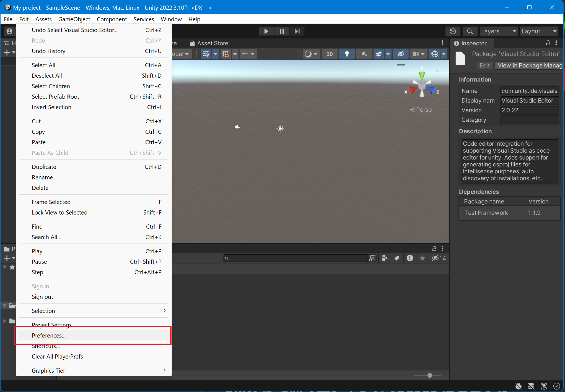Viewport: 565px width, 392px height.
Task: Toggle scene lighting in Scene view toolbar
Action: point(347,54)
